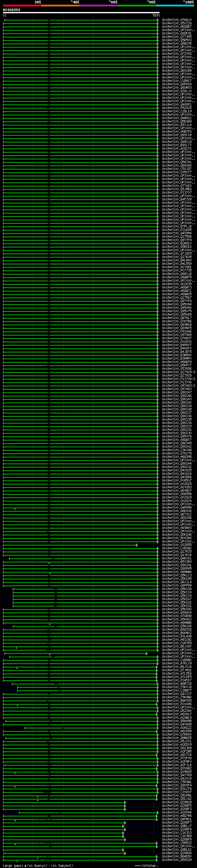Select hit UniRef100_Q5XIZ6
This screenshot has width=197, height=868.
tap(177, 23)
